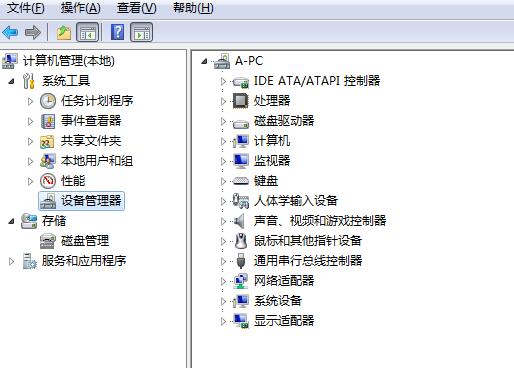Expand the IDE ATA/ATAPI 控制器 category
The width and height of the screenshot is (514, 368).
click(x=223, y=81)
